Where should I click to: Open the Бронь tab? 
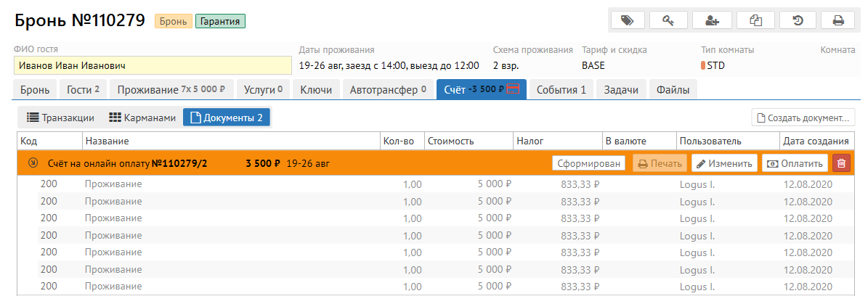pos(35,90)
